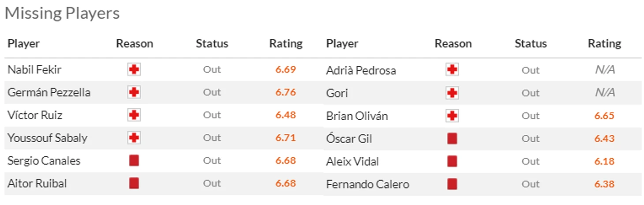Click the right table's Reason column header
Image resolution: width=644 pixels, height=205 pixels.
coord(453,43)
